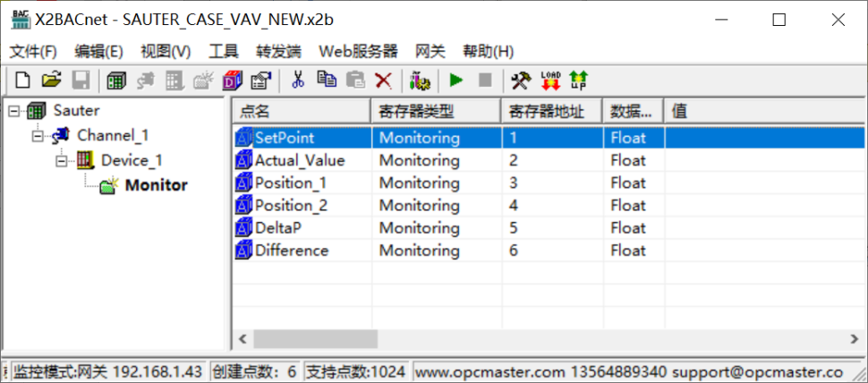868x383 pixels.
Task: Select the DeltaP point name
Action: 278,228
